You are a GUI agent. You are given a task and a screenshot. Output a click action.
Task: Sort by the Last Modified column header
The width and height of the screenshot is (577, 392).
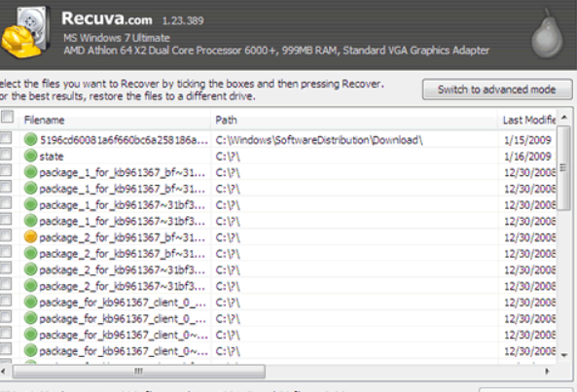tap(528, 120)
